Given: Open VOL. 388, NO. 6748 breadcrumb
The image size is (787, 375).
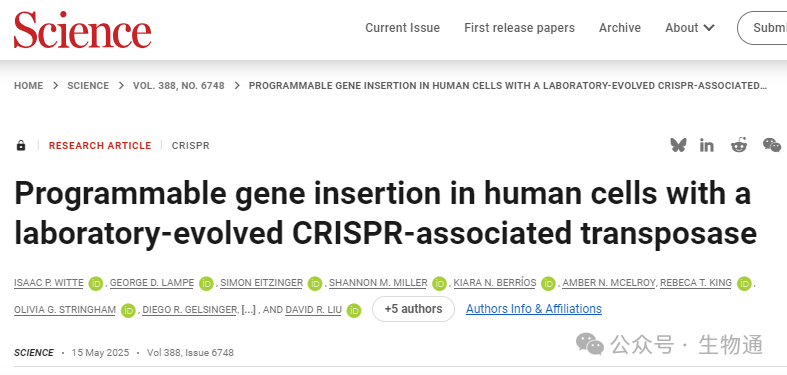Looking at the screenshot, I should (x=179, y=86).
